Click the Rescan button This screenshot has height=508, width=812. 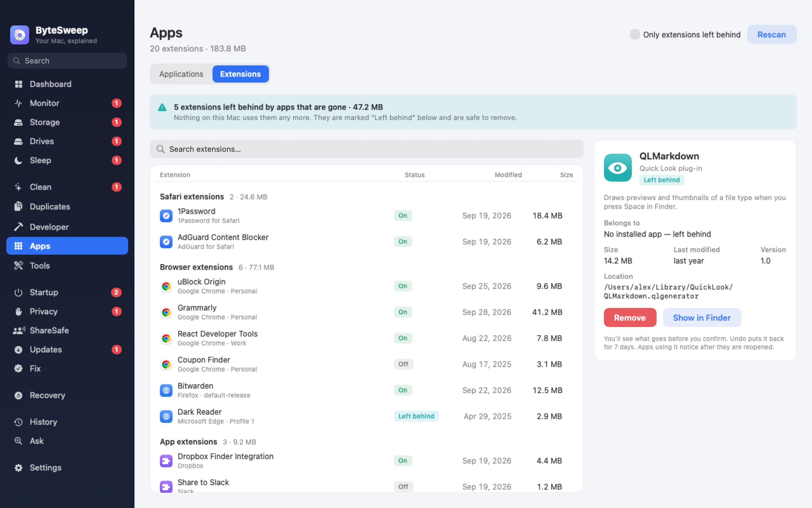coord(771,34)
